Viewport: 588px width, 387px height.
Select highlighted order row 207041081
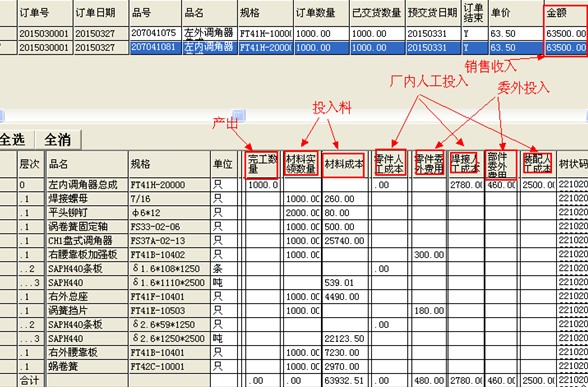[x=294, y=48]
